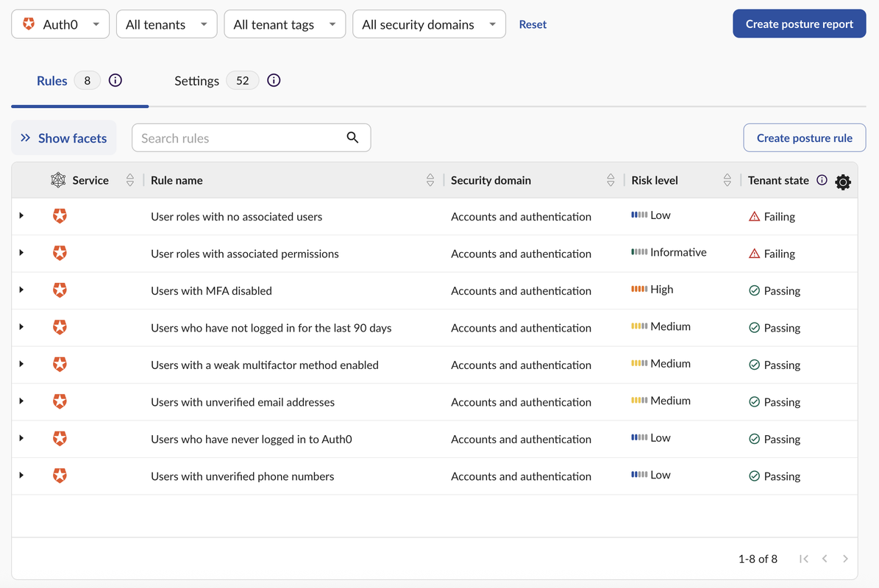Open the All tenant tags dropdown
The width and height of the screenshot is (879, 588).
[284, 24]
